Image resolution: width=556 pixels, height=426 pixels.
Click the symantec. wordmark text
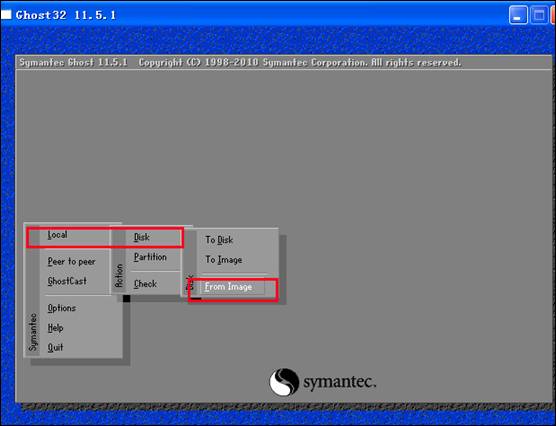(x=339, y=382)
